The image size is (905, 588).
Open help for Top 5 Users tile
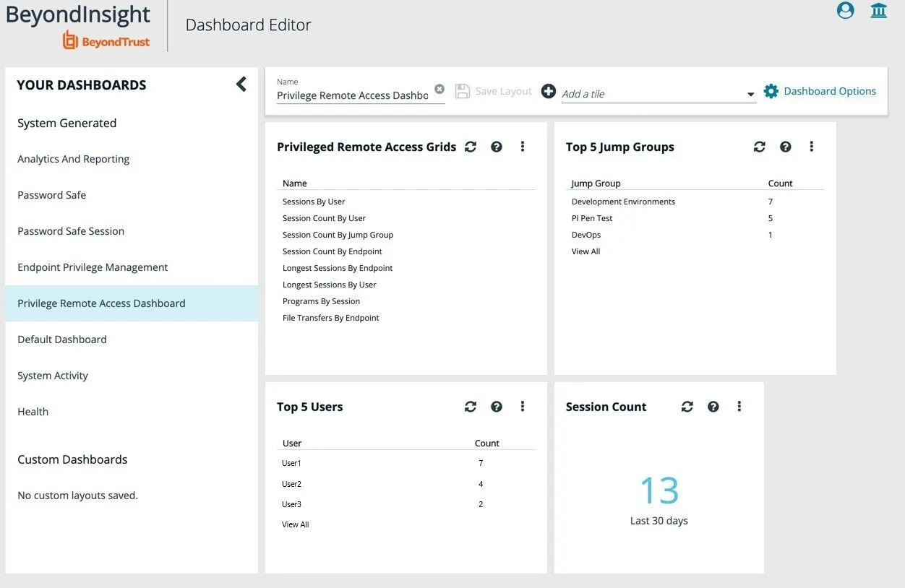(497, 407)
